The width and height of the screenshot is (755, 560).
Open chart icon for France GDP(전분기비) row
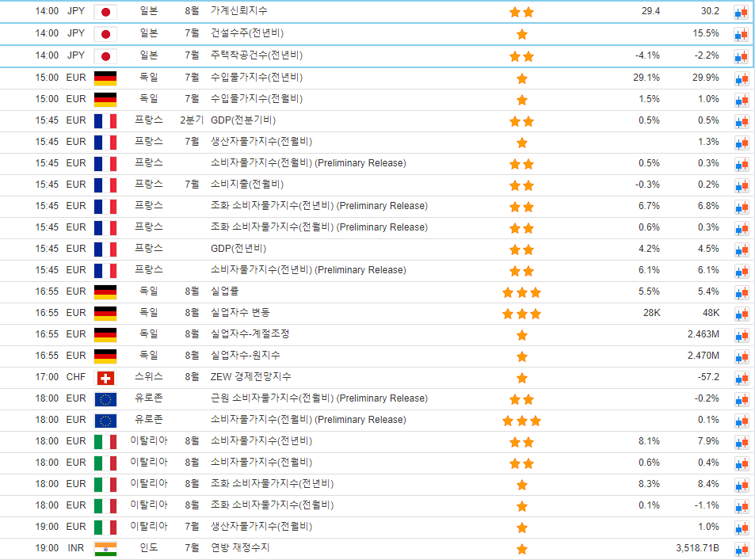tap(741, 121)
